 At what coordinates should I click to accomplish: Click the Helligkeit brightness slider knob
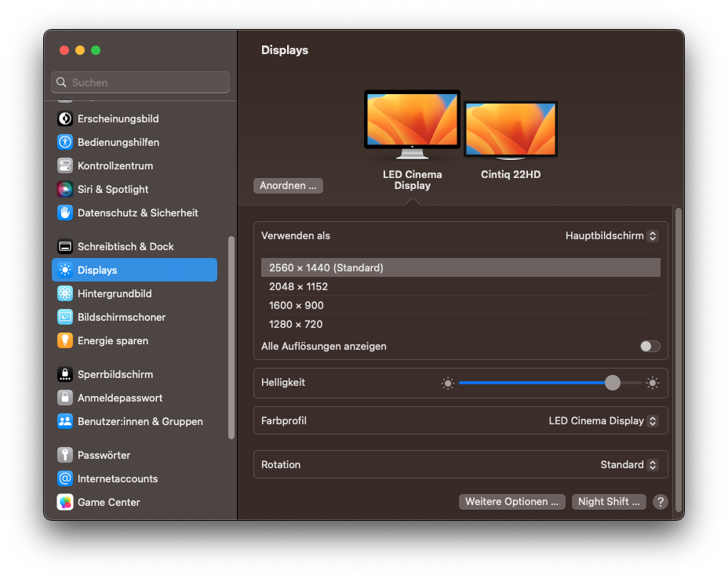tap(613, 383)
